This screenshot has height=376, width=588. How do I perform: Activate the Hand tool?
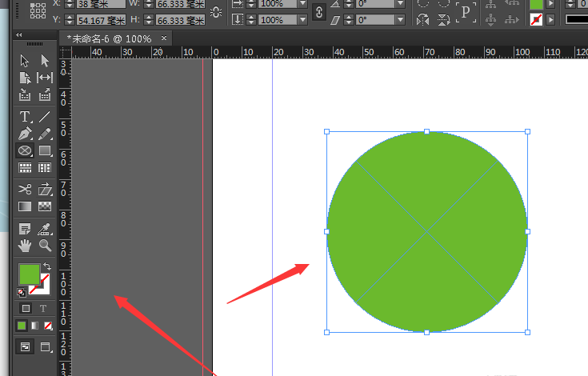(x=25, y=246)
